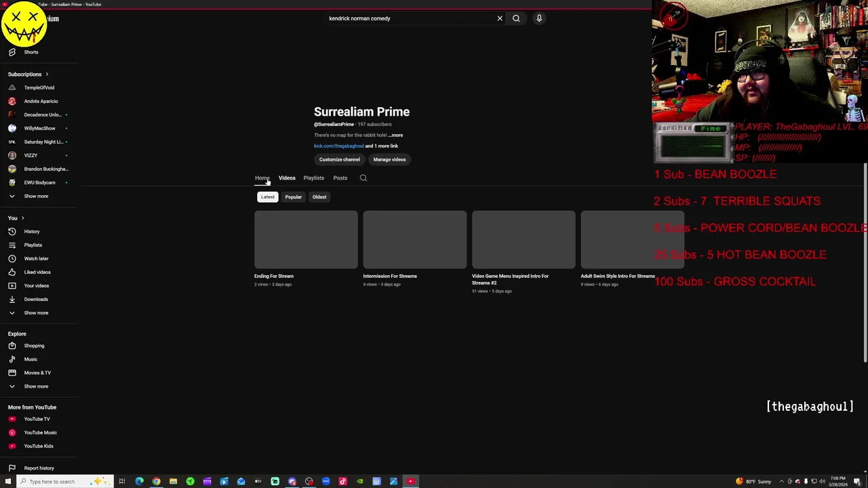Expand the You section chevron
This screenshot has width=868, height=488.
click(x=22, y=218)
